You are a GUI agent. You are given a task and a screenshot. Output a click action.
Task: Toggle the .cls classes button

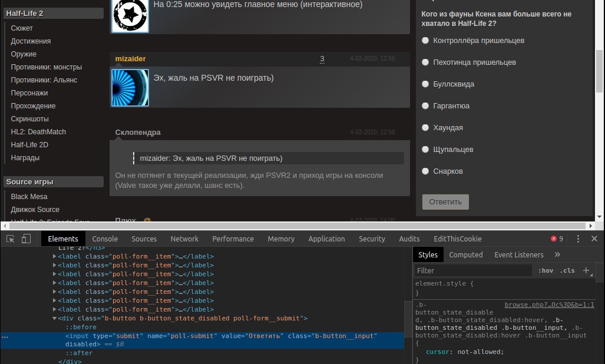coord(567,271)
